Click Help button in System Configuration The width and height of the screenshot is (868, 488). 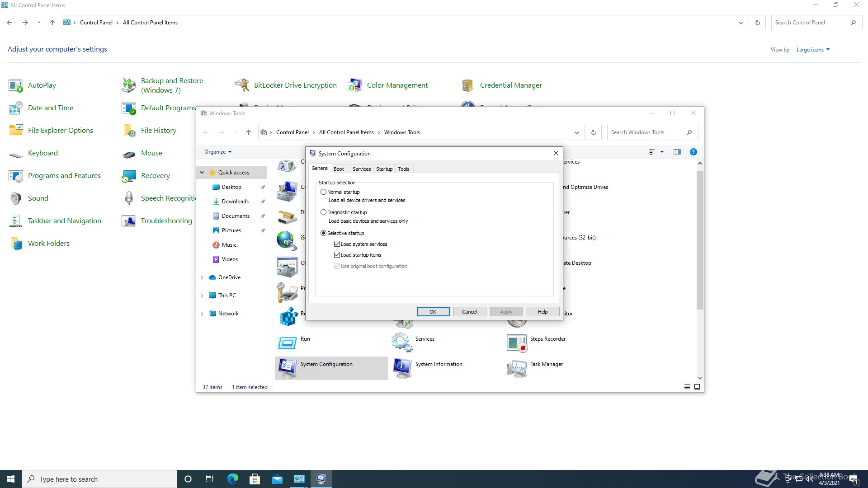click(x=542, y=312)
